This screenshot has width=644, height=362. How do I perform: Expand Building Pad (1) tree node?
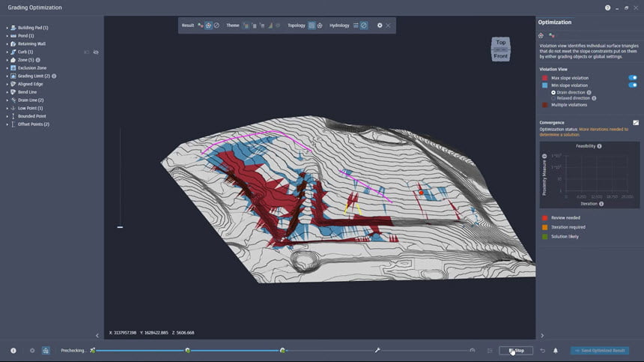click(7, 28)
